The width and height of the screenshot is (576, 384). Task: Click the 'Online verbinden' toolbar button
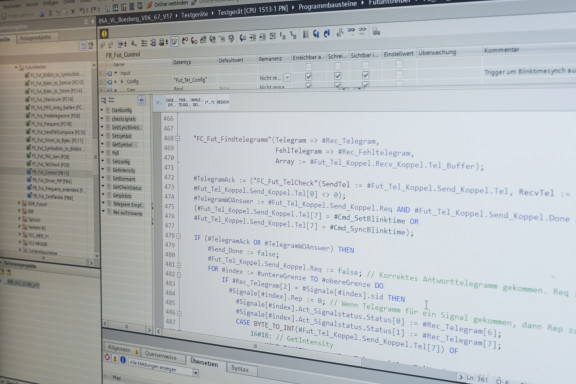pos(168,4)
